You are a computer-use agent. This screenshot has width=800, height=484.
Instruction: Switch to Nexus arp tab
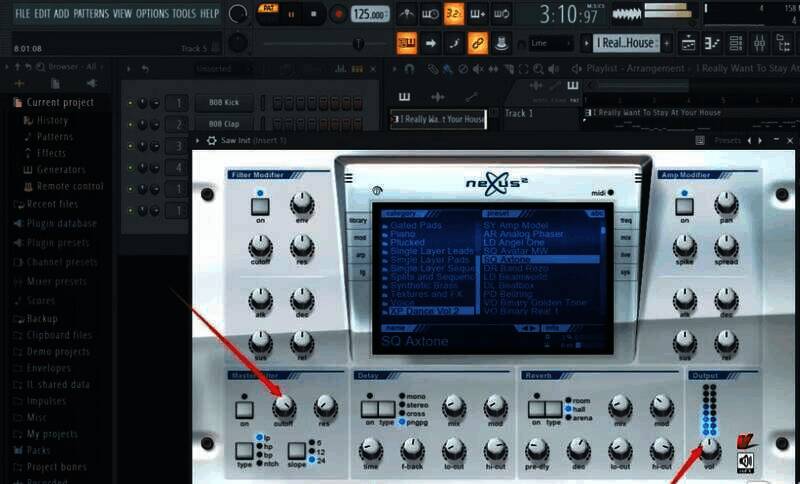360,254
